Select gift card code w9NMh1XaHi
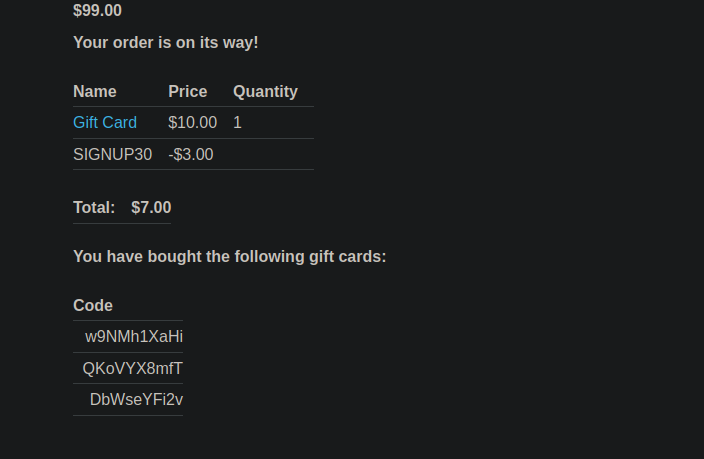This screenshot has width=704, height=459. click(x=134, y=336)
